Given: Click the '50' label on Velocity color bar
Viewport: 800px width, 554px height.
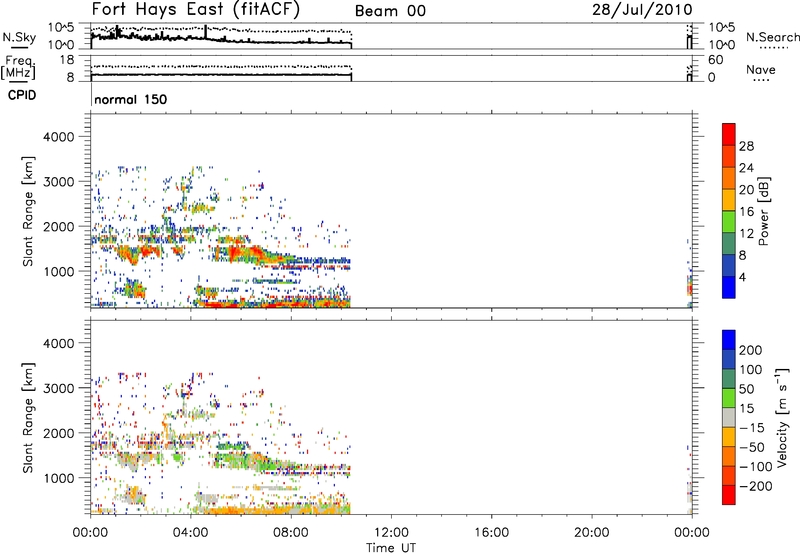Looking at the screenshot, I should [746, 389].
